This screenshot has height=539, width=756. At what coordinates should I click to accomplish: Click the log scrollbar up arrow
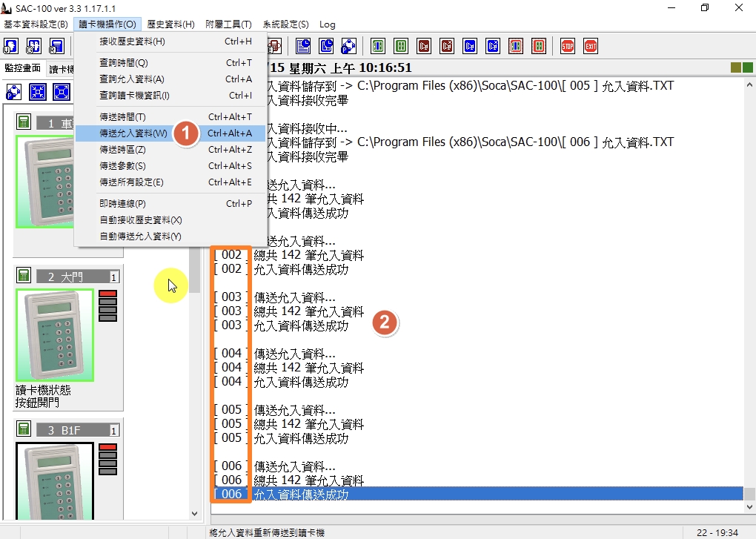pyautogui.click(x=749, y=85)
